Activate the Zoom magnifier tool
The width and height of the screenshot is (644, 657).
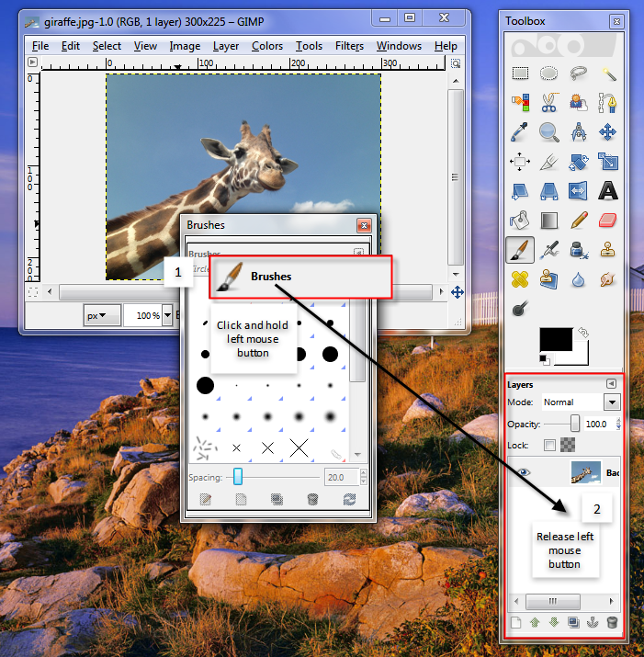tap(549, 132)
